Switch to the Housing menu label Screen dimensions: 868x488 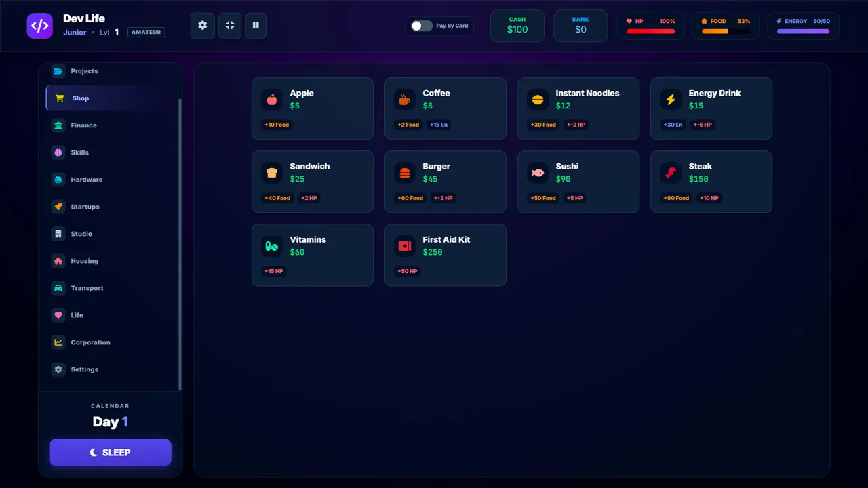coord(84,261)
